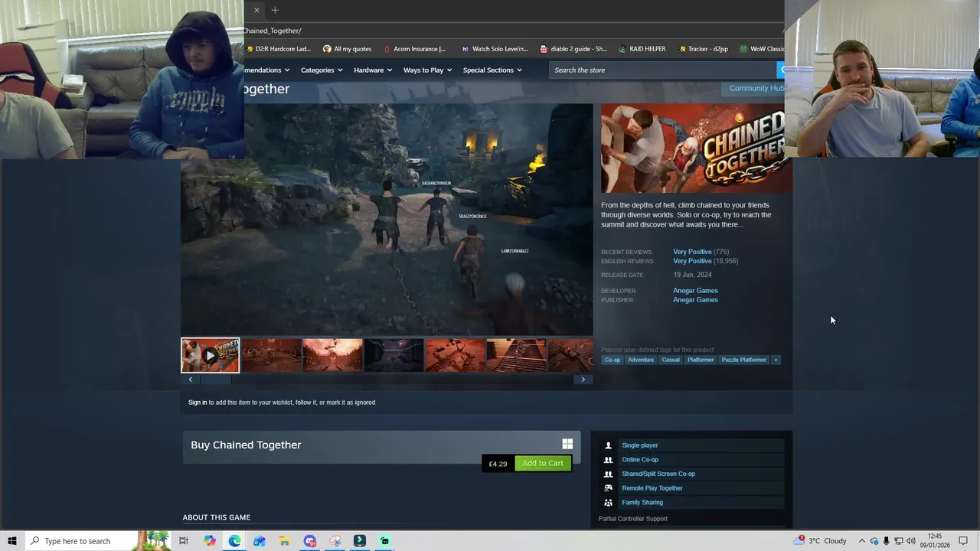The image size is (980, 551).
Task: Click the game trailer video area
Action: 387,220
